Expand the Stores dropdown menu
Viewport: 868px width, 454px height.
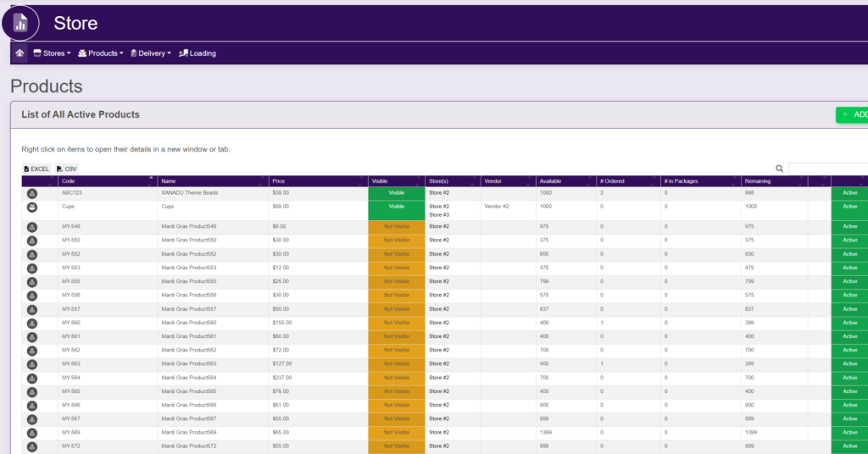pos(52,53)
